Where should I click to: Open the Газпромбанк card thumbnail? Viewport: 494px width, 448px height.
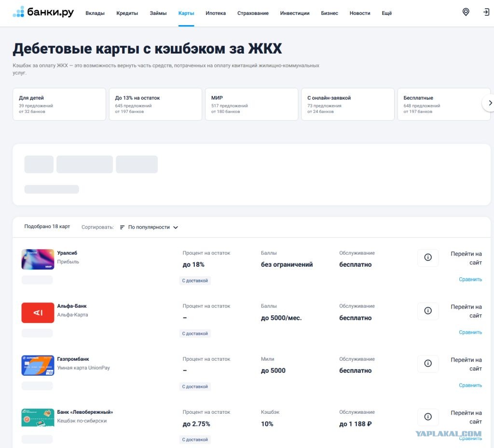coord(38,366)
